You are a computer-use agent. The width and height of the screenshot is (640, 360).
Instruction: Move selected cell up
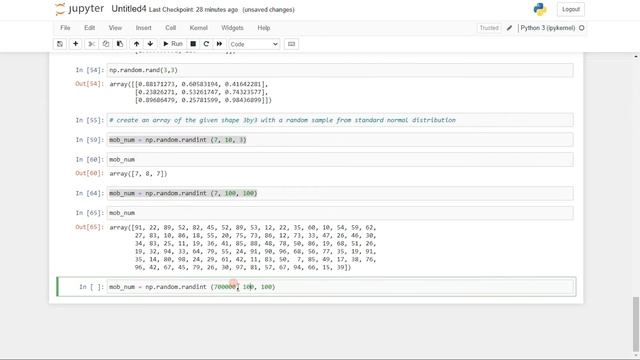[136, 44]
